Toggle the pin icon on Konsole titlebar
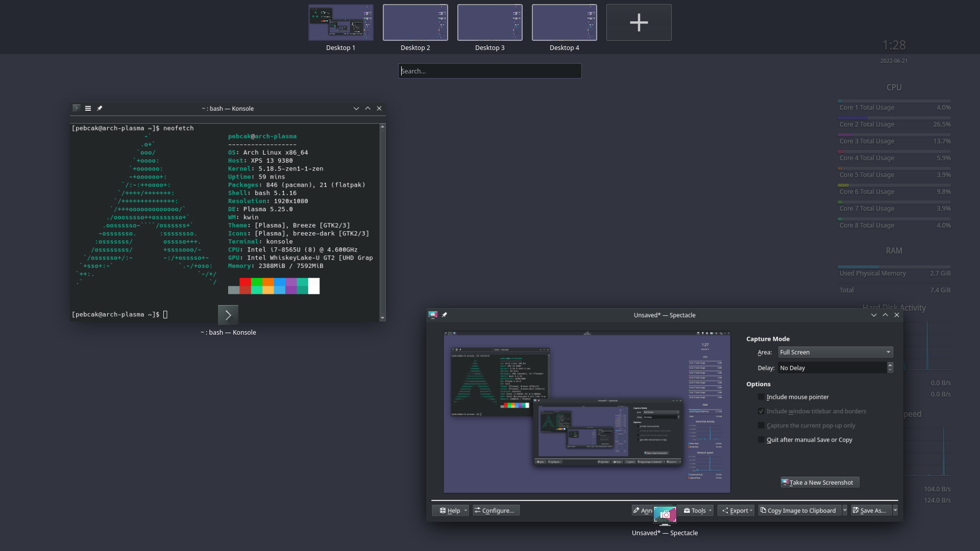 pyautogui.click(x=100, y=108)
